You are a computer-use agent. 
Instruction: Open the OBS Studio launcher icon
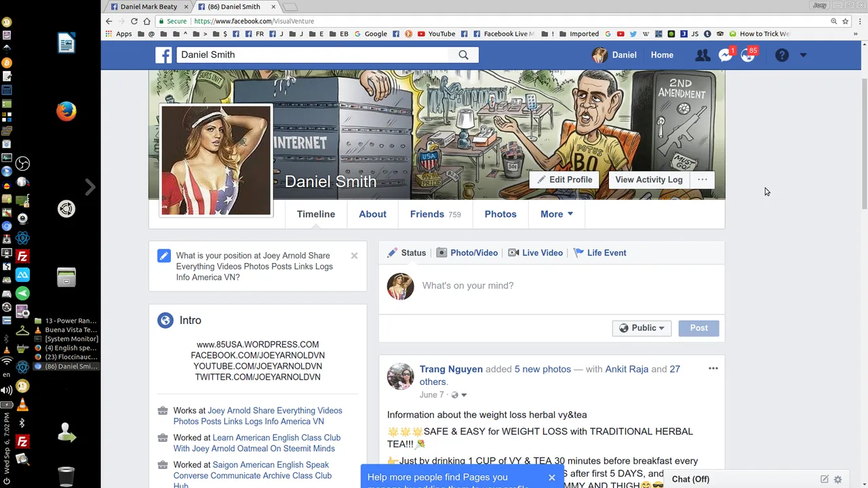[x=22, y=163]
